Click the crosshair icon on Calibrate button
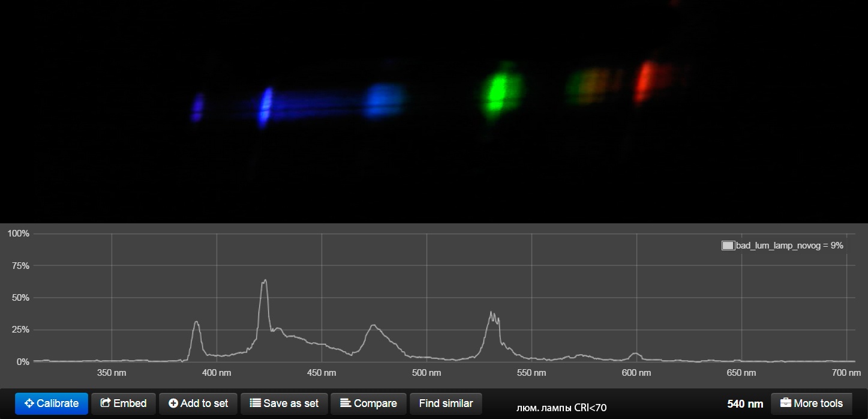The height and width of the screenshot is (419, 868). [x=29, y=403]
